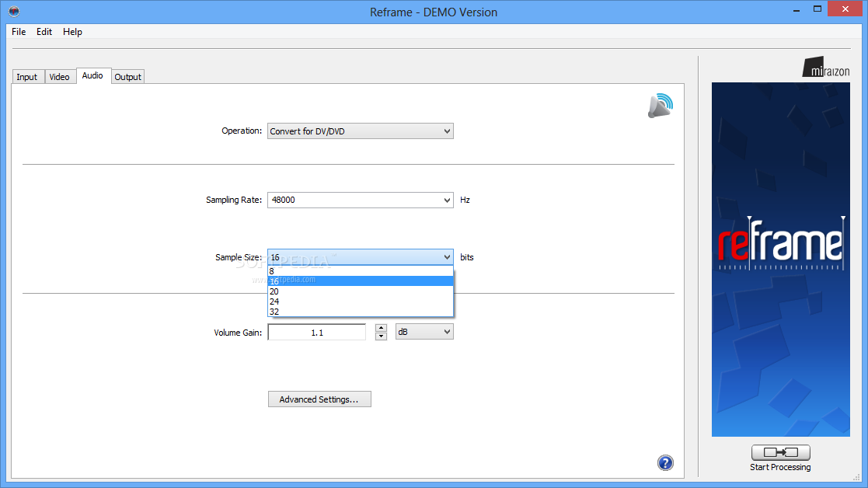
Task: Click the Reframe app icon in title bar
Action: (x=14, y=11)
